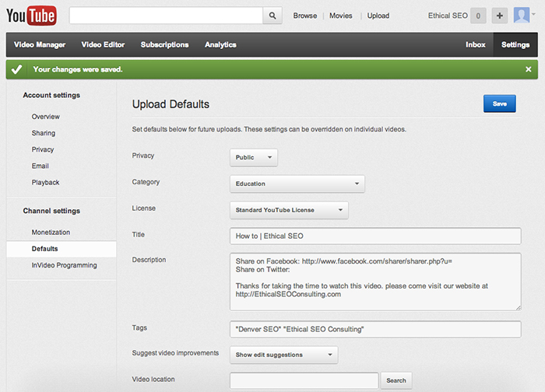Open the user avatar menu
The width and height of the screenshot is (545, 392).
tap(525, 16)
